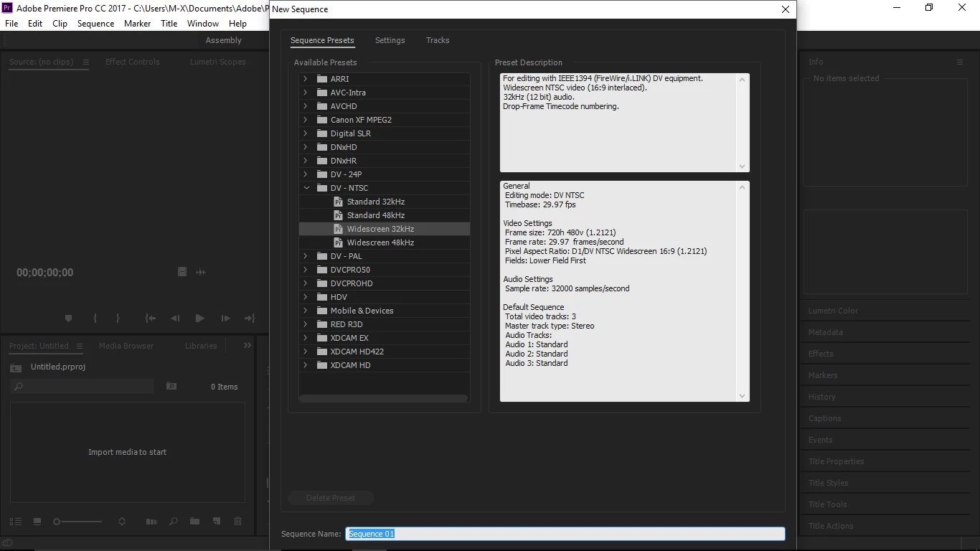This screenshot has width=980, height=551.
Task: Step forward one frame in Source monitor
Action: click(x=225, y=319)
